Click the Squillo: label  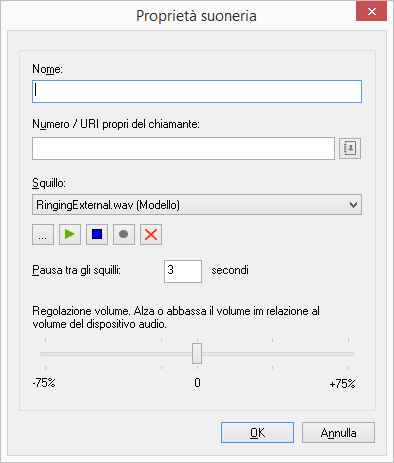[49, 183]
